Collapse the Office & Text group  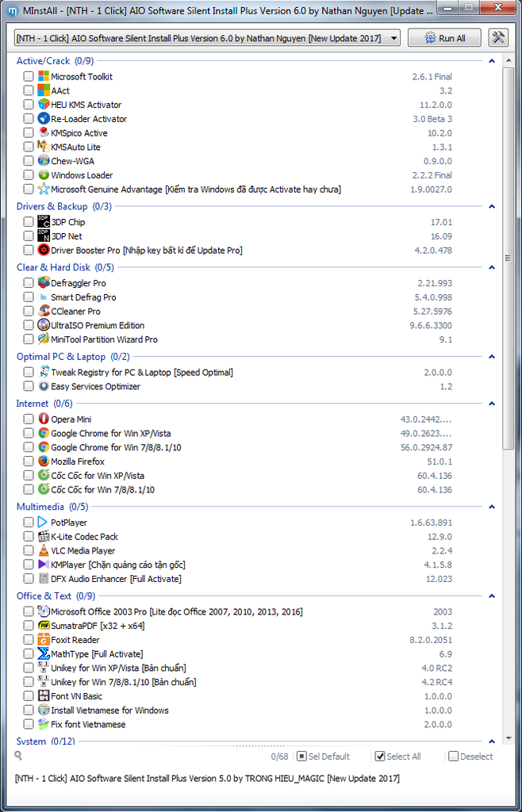click(x=492, y=596)
